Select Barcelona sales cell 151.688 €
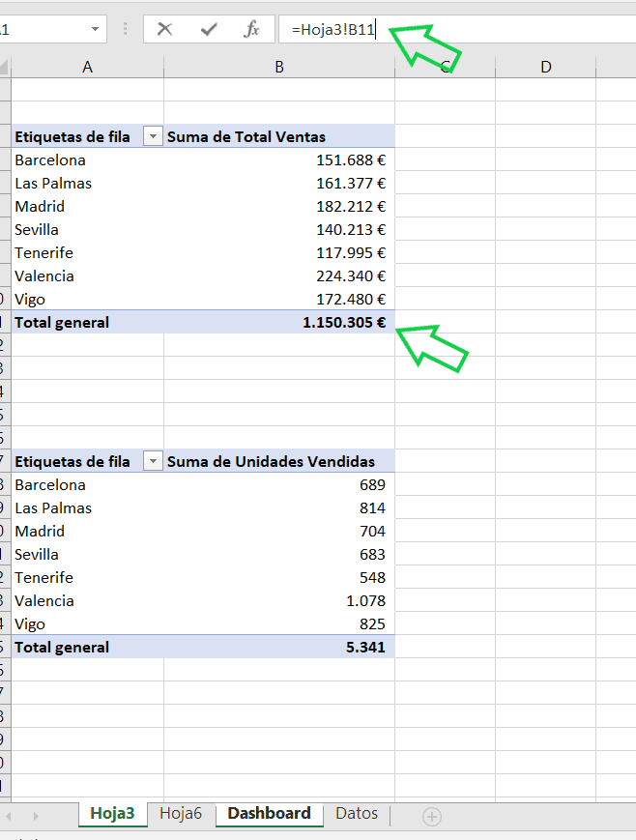636x840 pixels. [x=279, y=159]
